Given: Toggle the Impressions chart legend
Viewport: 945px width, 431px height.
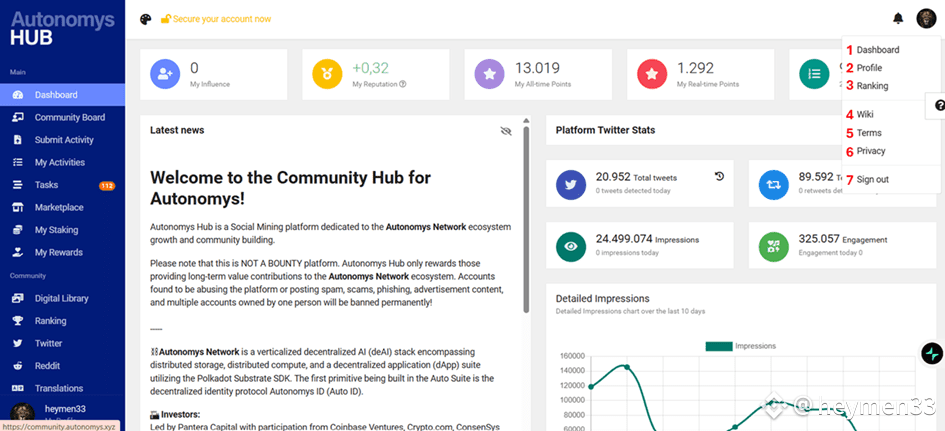Looking at the screenshot, I should (x=740, y=346).
